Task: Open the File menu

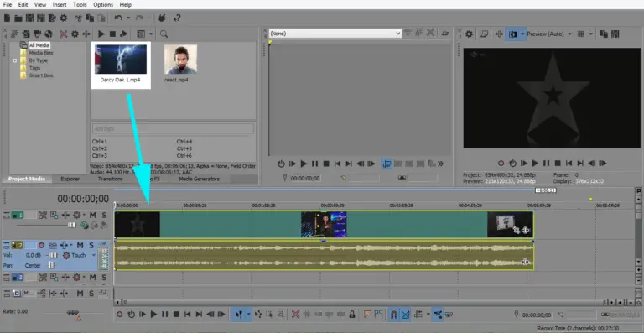Action: (8, 4)
